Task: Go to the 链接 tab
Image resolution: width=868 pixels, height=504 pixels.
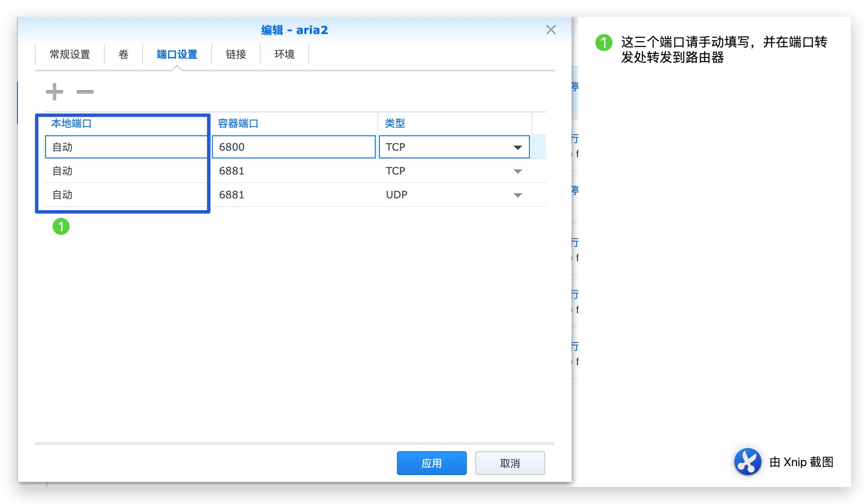Action: click(236, 54)
